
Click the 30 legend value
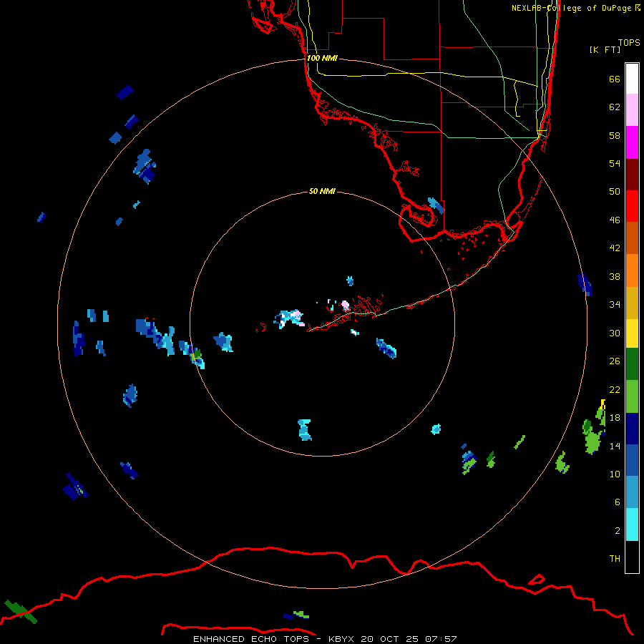coord(615,333)
